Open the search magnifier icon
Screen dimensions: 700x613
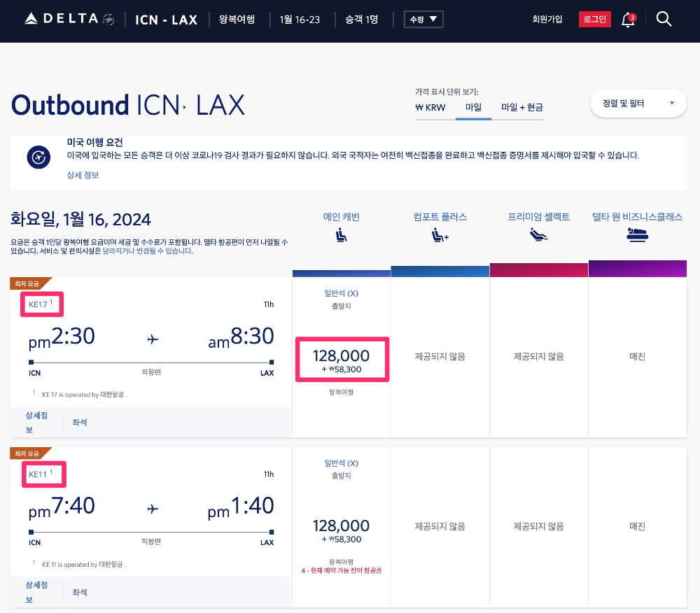pos(664,19)
